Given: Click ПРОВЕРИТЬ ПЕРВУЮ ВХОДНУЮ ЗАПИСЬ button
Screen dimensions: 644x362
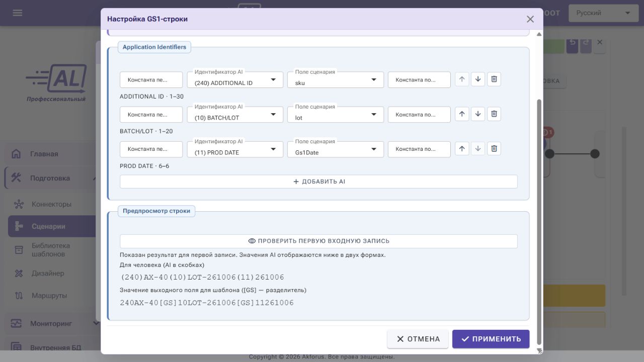Looking at the screenshot, I should coord(318,241).
